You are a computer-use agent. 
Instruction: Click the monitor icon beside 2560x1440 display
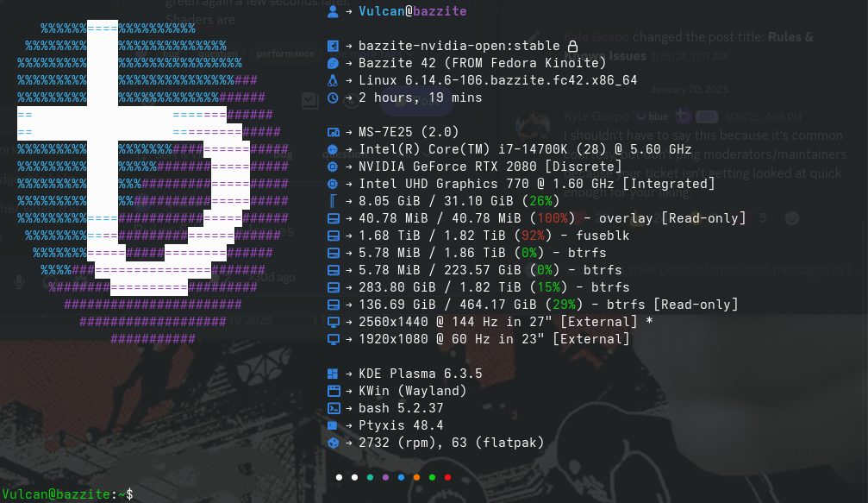tap(334, 323)
